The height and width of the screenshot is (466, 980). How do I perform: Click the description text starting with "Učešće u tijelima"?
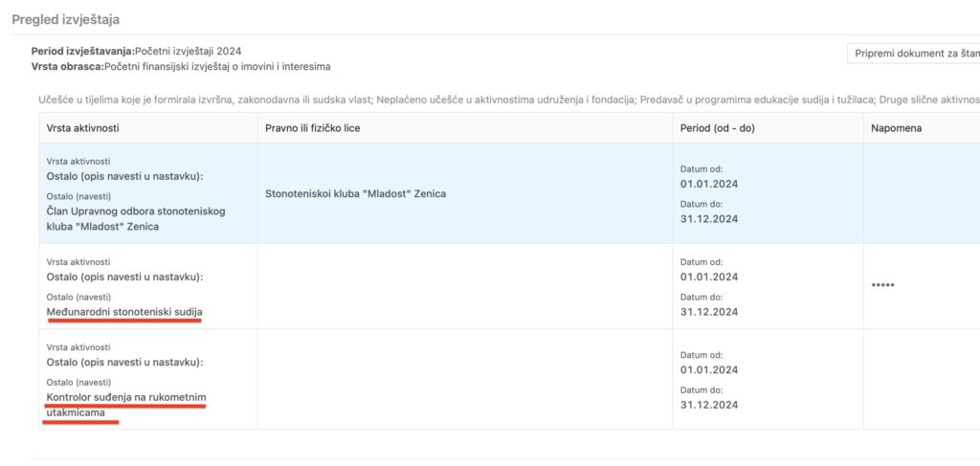507,100
